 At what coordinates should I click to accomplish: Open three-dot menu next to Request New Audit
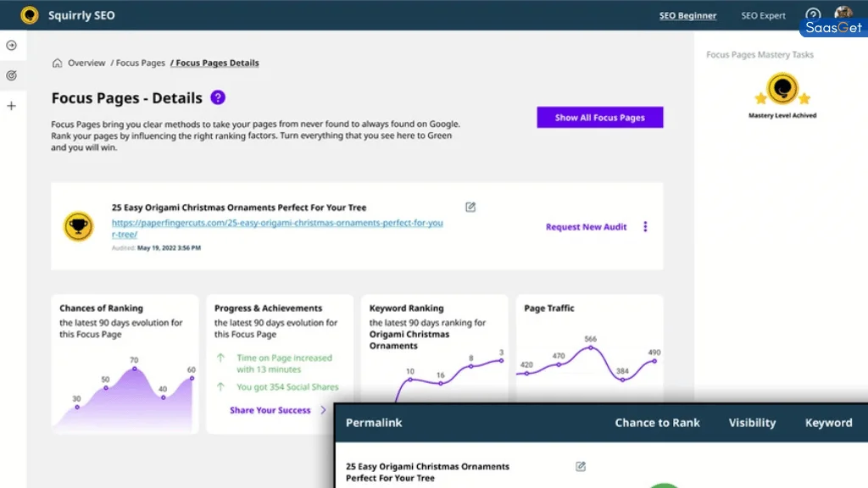645,227
